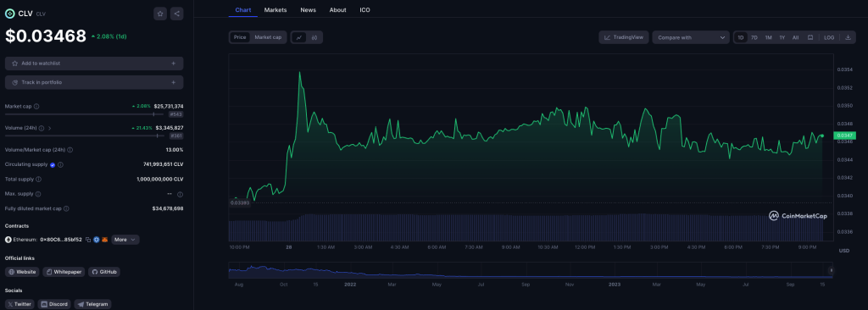Click the chart time navigator right handle

coord(831,270)
